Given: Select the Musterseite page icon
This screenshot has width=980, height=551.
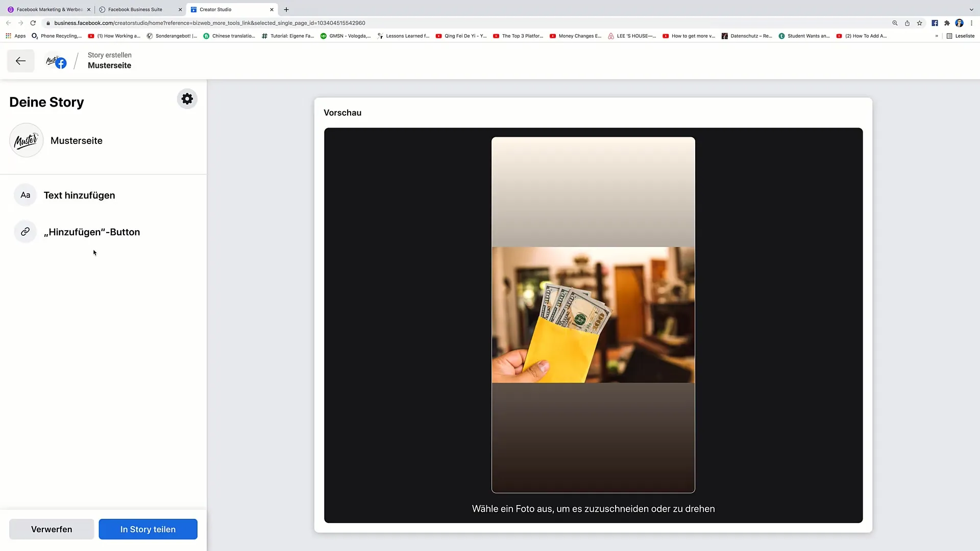Looking at the screenshot, I should tap(26, 140).
